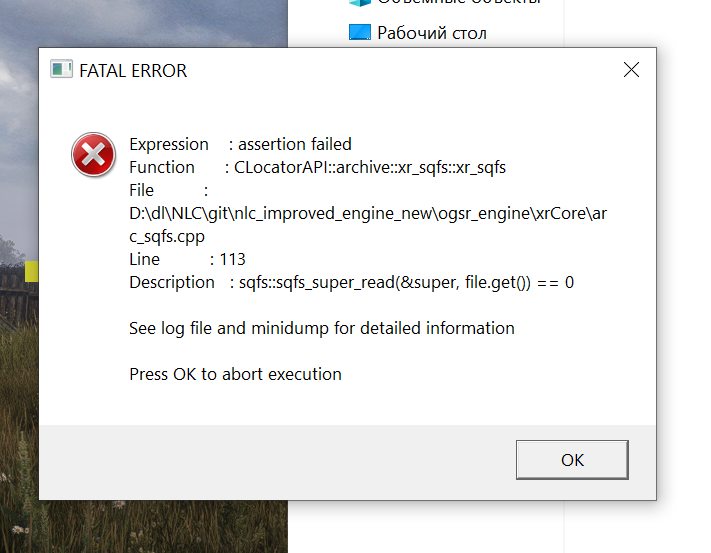Click the File label in the message
This screenshot has width=711, height=553.
coord(141,190)
